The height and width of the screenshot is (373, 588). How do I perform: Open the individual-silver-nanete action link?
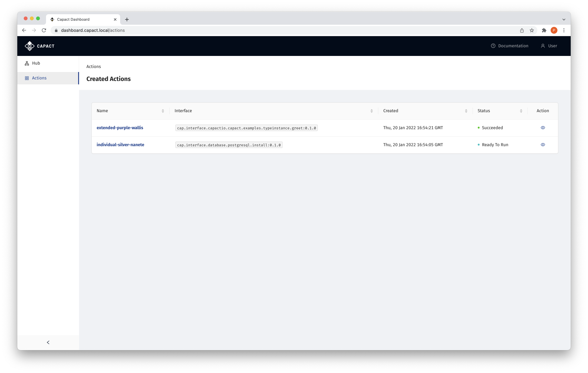pyautogui.click(x=120, y=145)
